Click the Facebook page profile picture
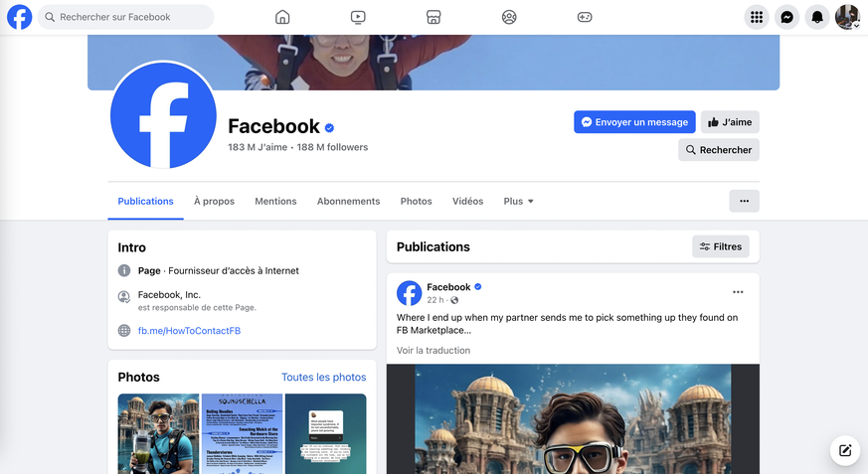The width and height of the screenshot is (868, 474). 163,115
